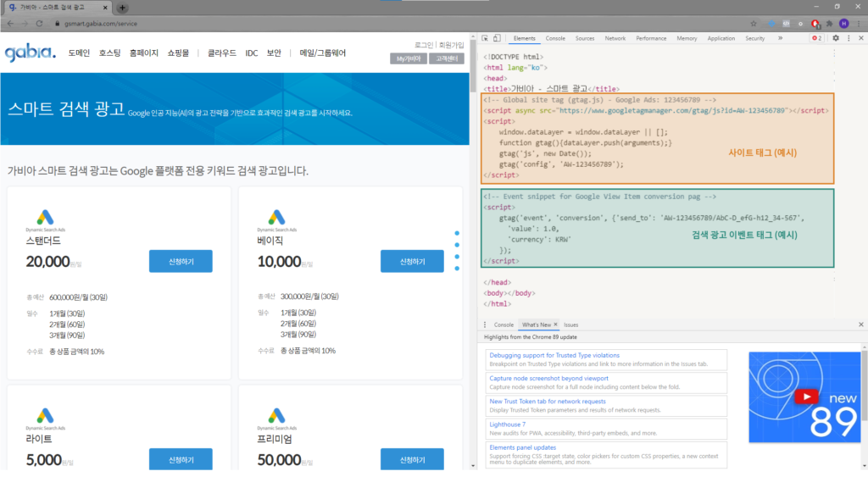Select the drawer Console tab

[x=504, y=324]
